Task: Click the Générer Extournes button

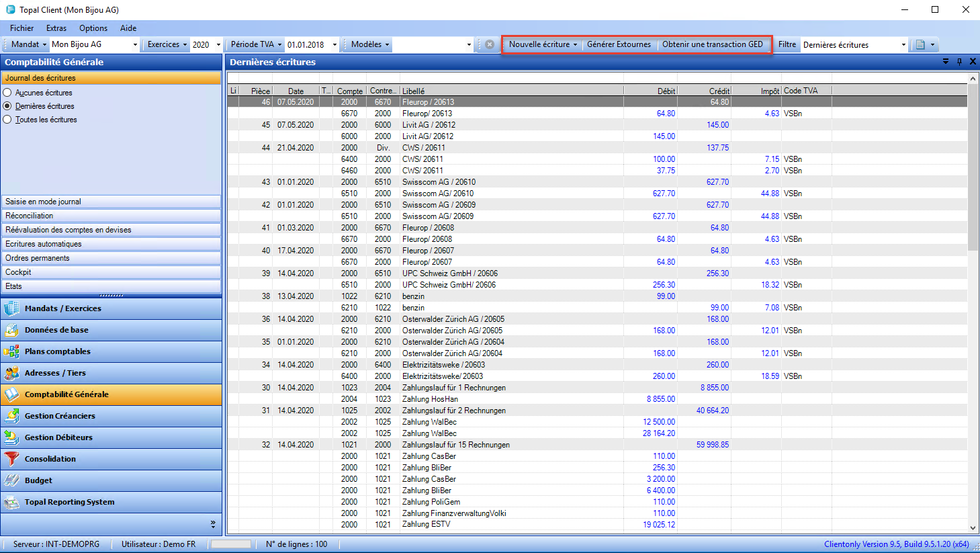Action: (619, 44)
